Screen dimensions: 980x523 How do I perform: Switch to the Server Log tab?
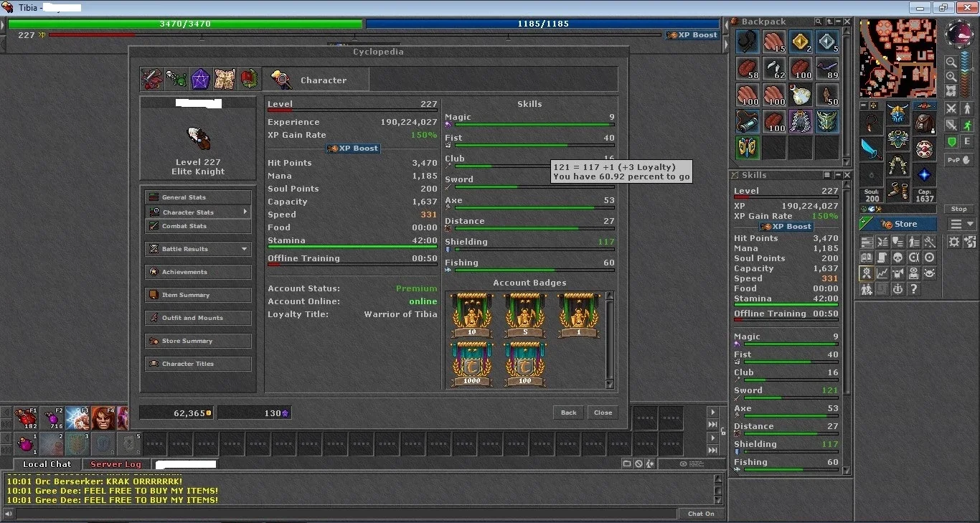[x=116, y=464]
